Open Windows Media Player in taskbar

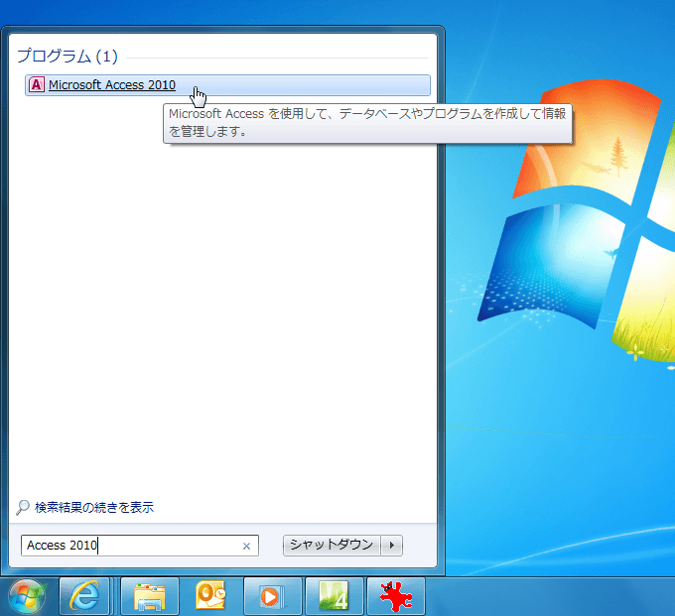273,596
